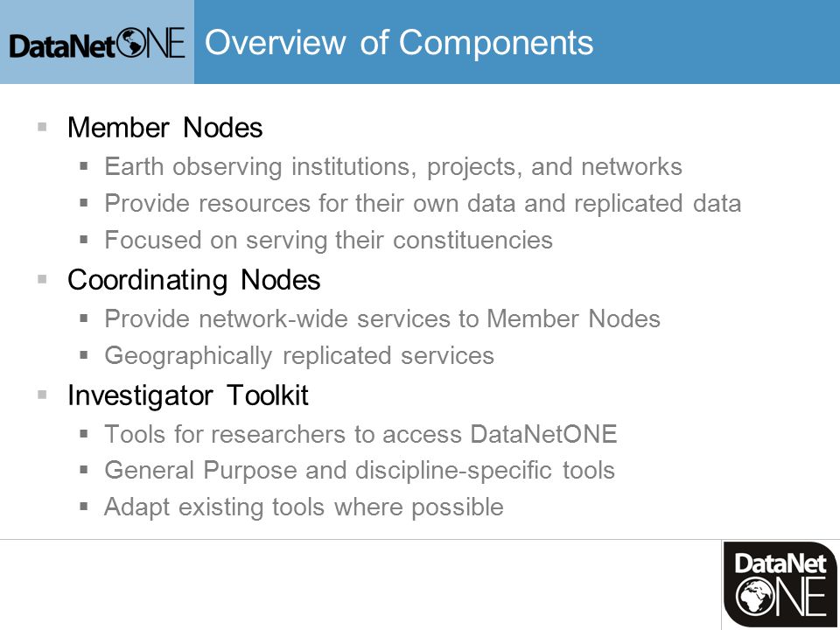Click the 'Member Nodes' heading
The height and width of the screenshot is (630, 840).
165,128
